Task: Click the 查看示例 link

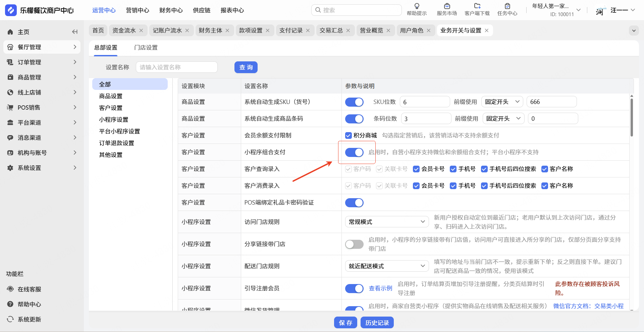Action: click(380, 288)
